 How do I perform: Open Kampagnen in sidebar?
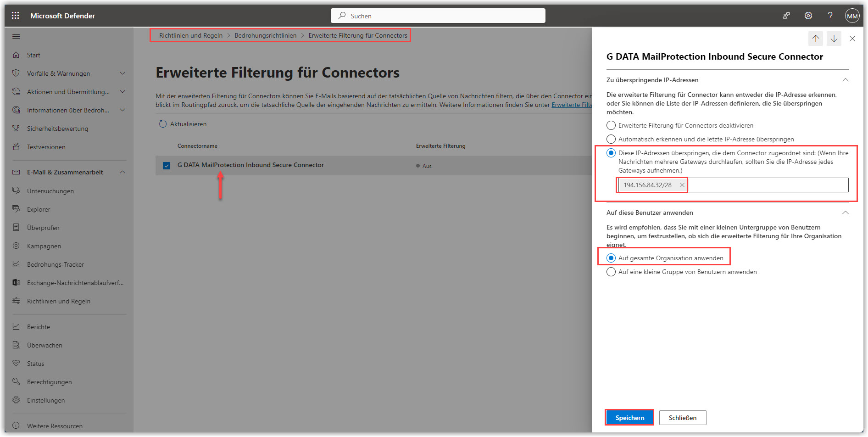(x=44, y=246)
